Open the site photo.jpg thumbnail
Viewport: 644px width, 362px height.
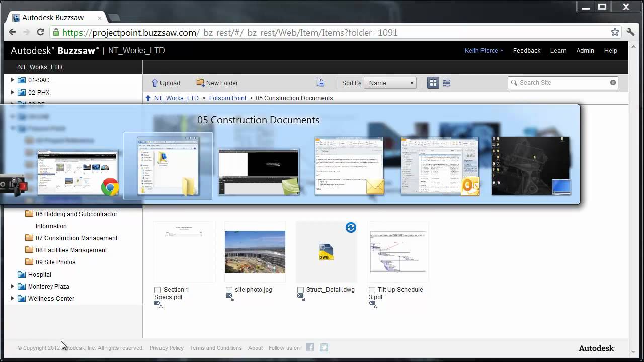(x=255, y=251)
